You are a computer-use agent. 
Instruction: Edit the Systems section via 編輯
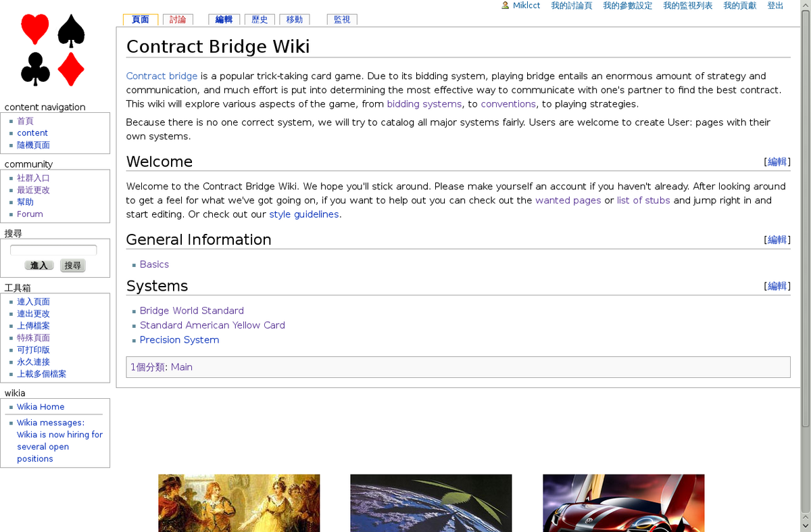pyautogui.click(x=776, y=285)
